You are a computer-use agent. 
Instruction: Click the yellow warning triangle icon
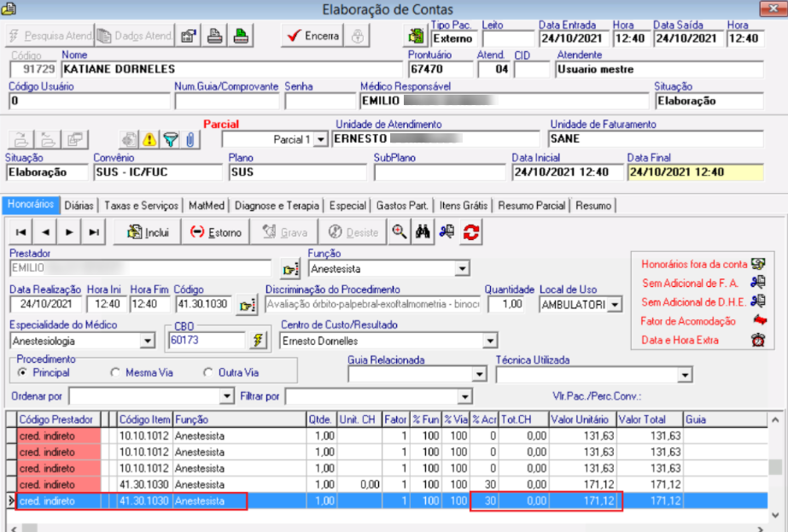tap(149, 139)
